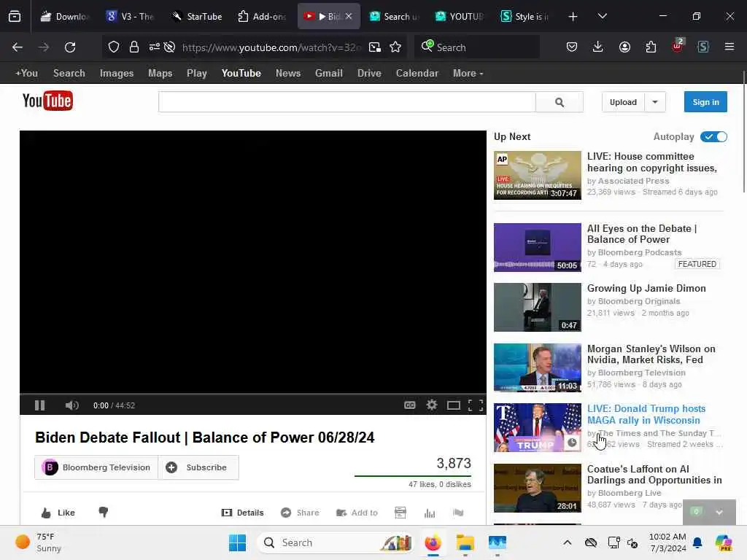Viewport: 747px width, 560px height.
Task: Open Morgan Stanley's Wilson video thumbnail
Action: pyautogui.click(x=538, y=367)
